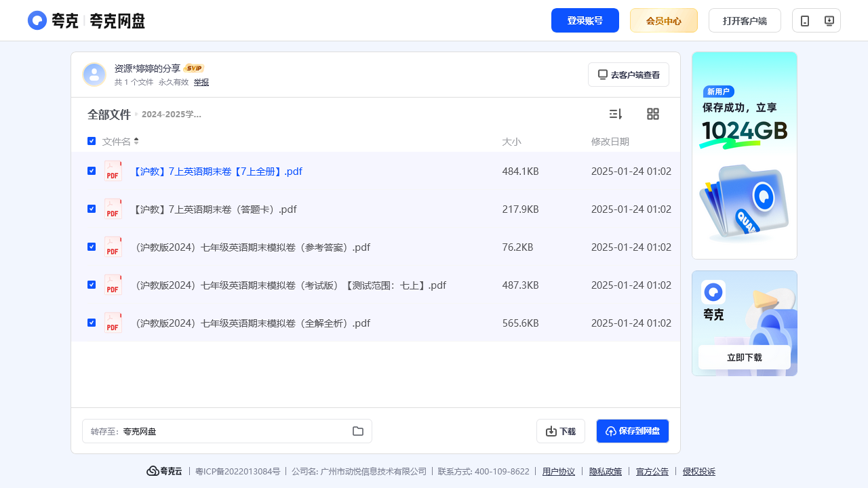The height and width of the screenshot is (488, 868).
Task: Click PDF icon of 参考答案 file
Action: tap(113, 247)
